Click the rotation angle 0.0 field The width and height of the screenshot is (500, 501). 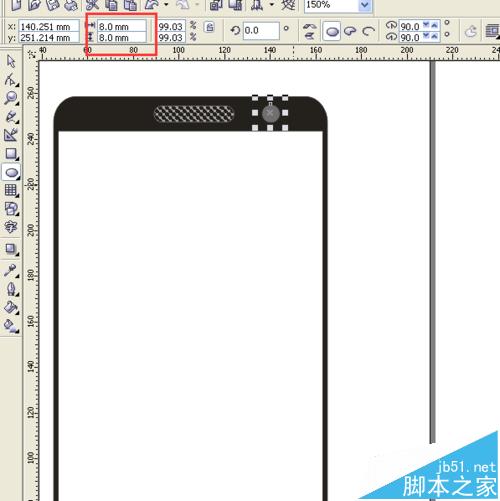click(x=261, y=31)
